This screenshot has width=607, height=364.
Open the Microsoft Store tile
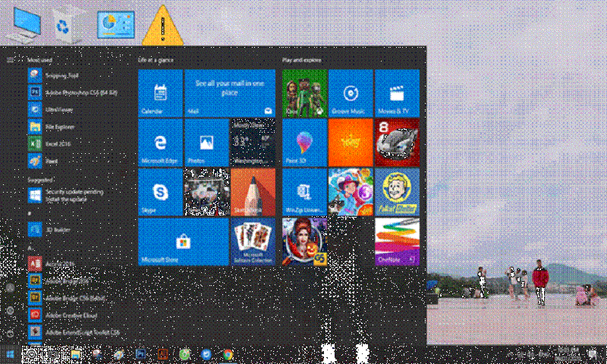pos(184,242)
